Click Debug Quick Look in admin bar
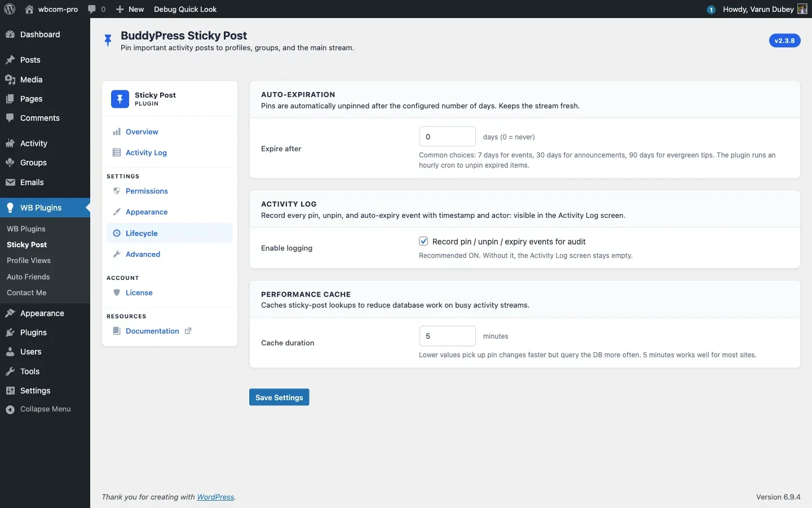This screenshot has height=508, width=812. 185,9
